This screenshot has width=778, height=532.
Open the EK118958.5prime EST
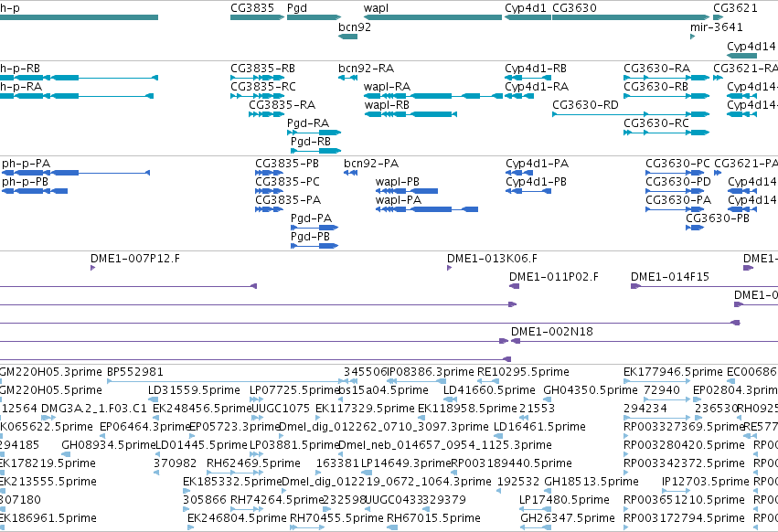coord(421,418)
